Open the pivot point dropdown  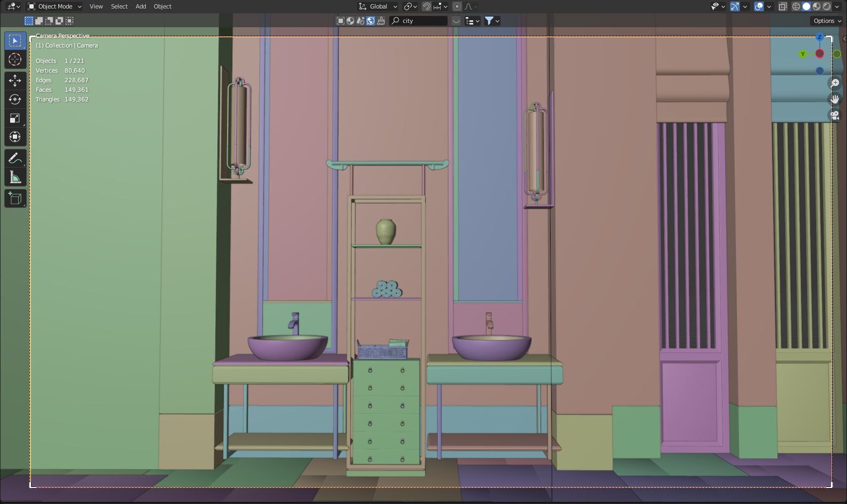[x=410, y=6]
